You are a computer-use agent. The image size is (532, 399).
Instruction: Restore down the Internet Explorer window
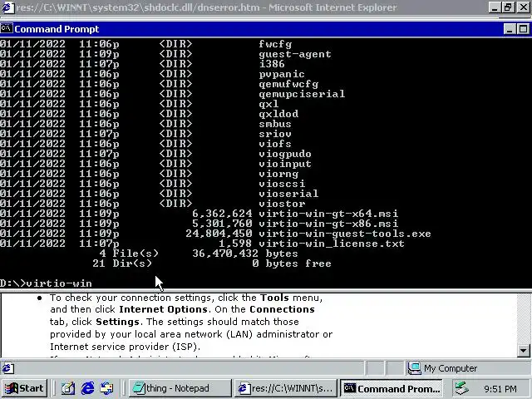point(508,7)
